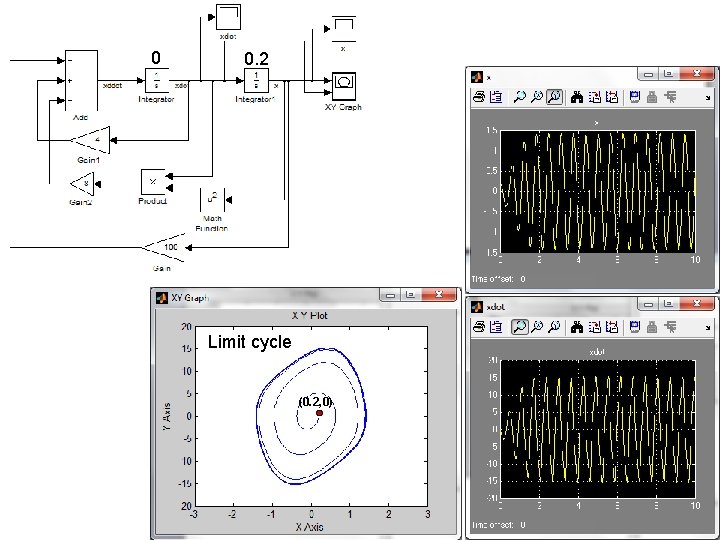Click Restore axes settings icon in the xdot scope

[x=612, y=327]
